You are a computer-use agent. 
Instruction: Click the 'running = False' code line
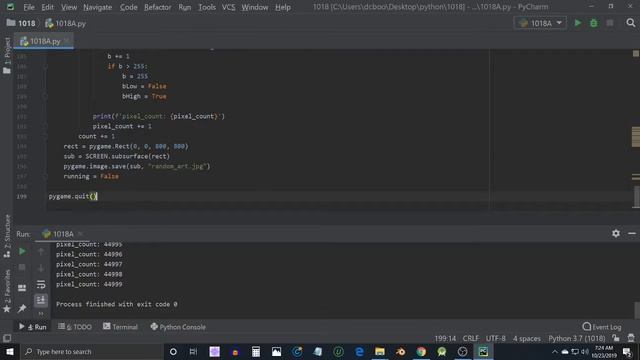click(x=91, y=177)
